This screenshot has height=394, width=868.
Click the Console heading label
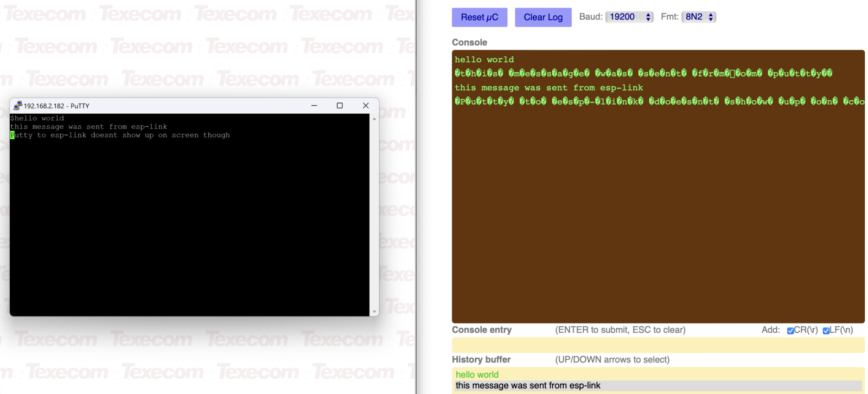click(x=469, y=42)
